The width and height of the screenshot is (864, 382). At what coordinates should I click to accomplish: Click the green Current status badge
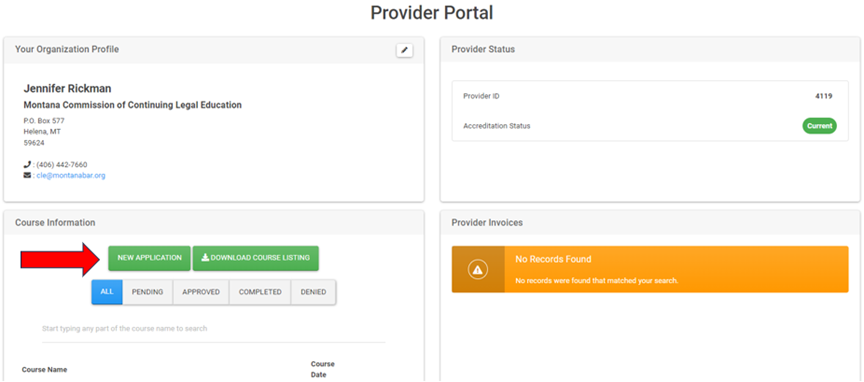819,126
